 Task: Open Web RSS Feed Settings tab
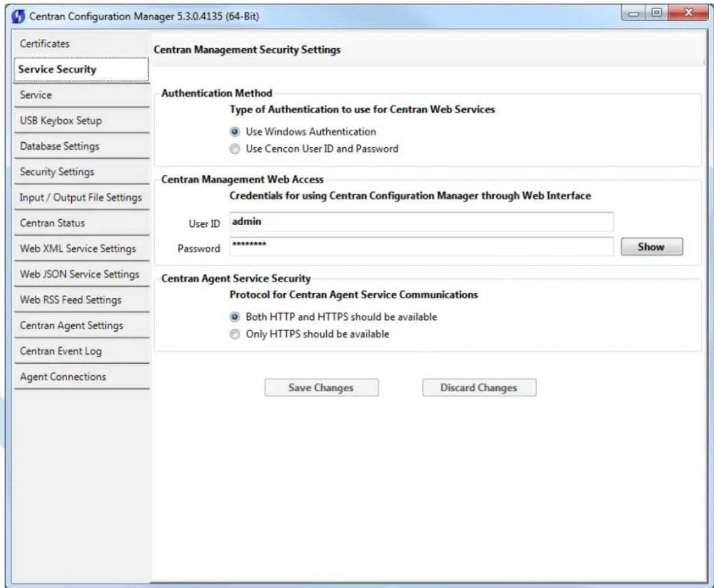pyautogui.click(x=81, y=300)
